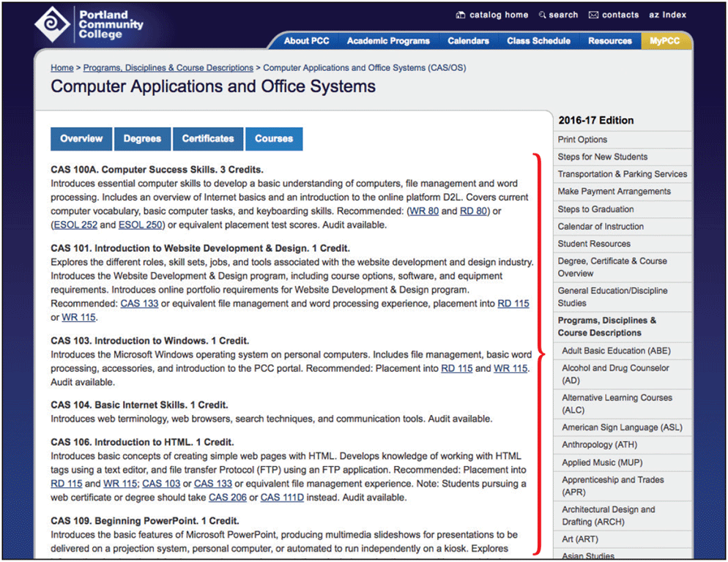Image resolution: width=728 pixels, height=562 pixels.
Task: Follow the ESOL 252 course link
Action: pos(75,225)
